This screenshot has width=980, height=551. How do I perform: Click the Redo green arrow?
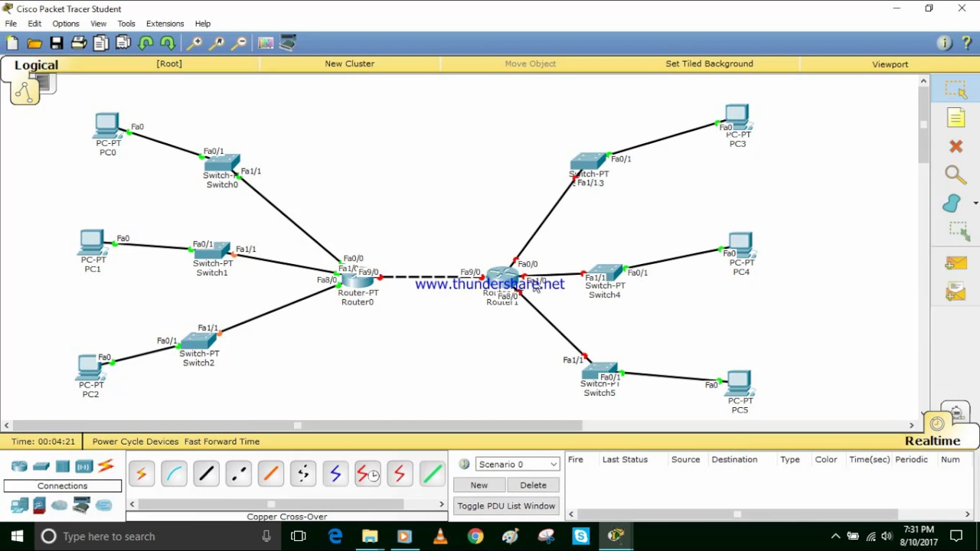(168, 44)
